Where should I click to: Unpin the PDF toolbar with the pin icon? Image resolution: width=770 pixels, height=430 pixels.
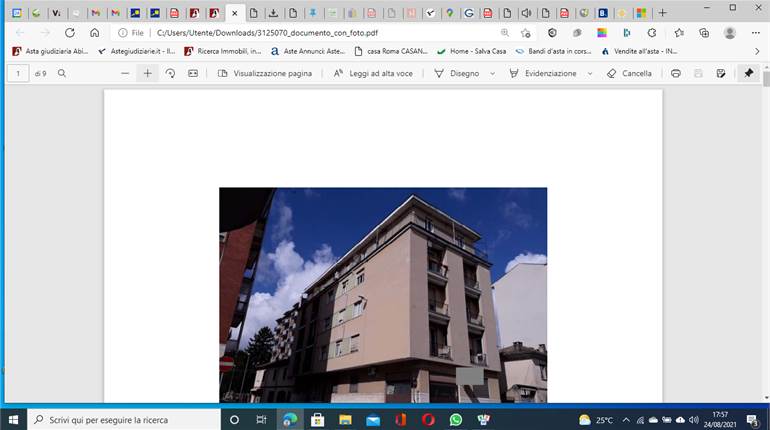click(x=748, y=73)
